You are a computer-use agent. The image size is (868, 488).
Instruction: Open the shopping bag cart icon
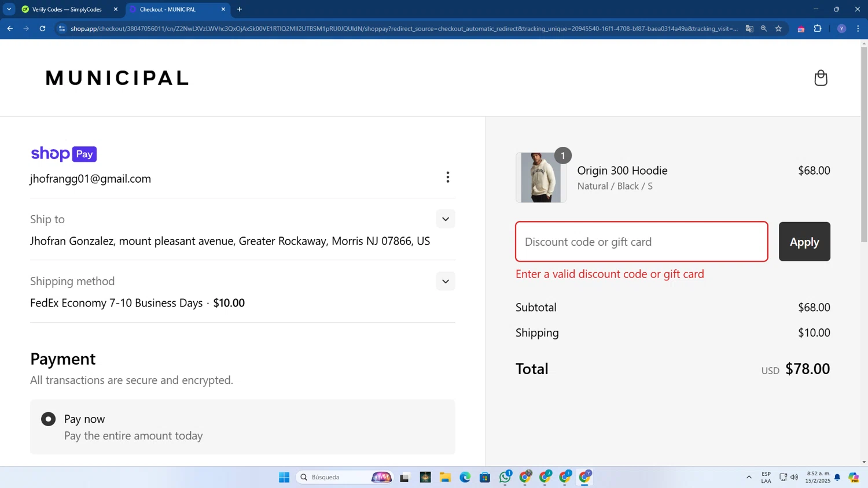click(821, 78)
